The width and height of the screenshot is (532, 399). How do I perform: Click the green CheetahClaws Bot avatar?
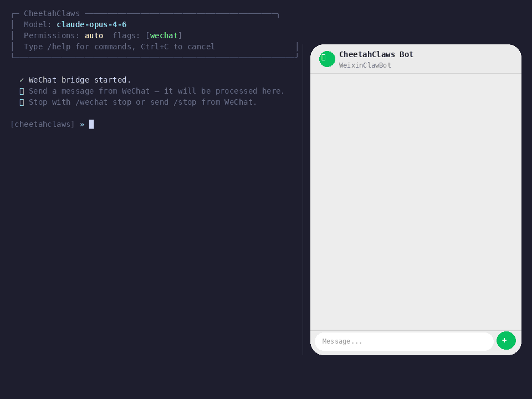(327, 59)
